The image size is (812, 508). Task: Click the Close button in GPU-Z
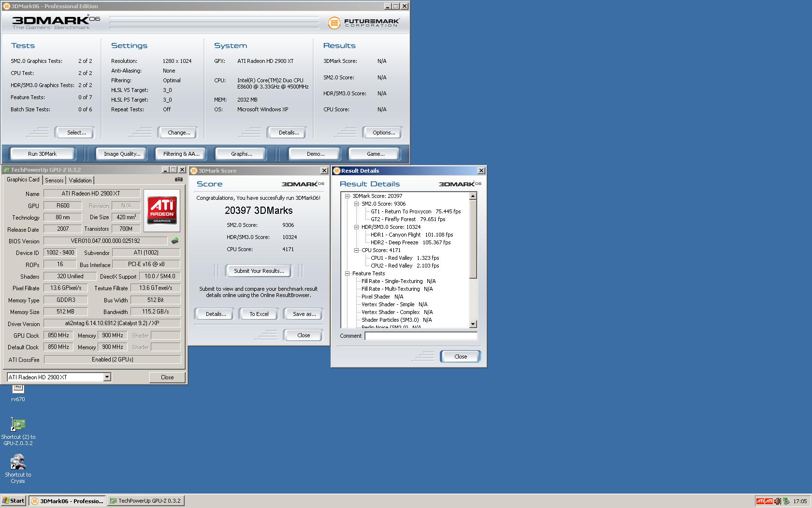pyautogui.click(x=167, y=377)
